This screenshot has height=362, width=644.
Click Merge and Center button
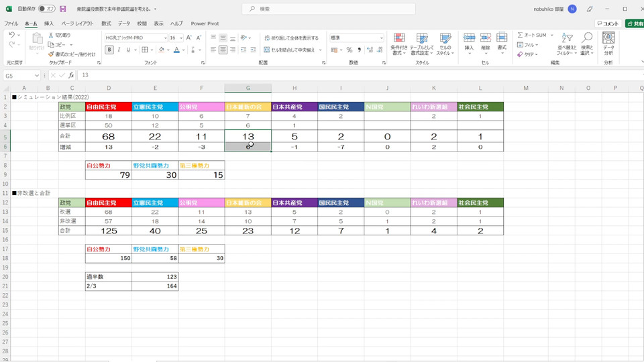(x=290, y=50)
